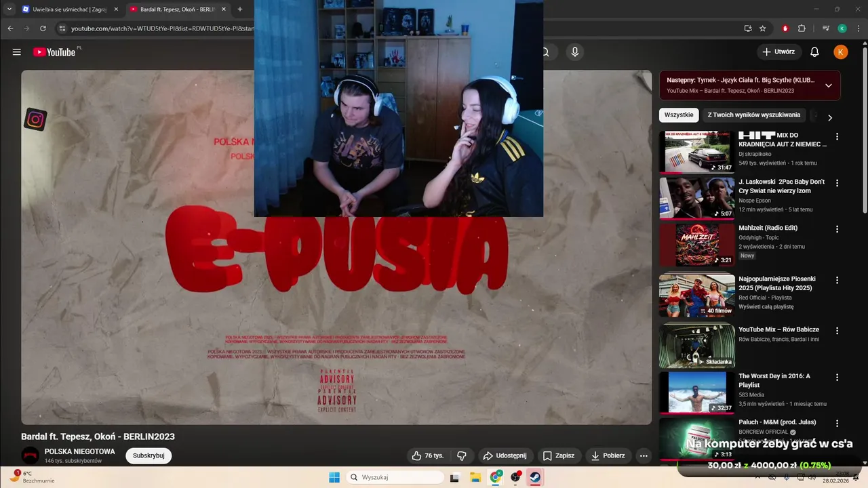
Task: Go to YouTube home via logo
Action: pyautogui.click(x=54, y=52)
